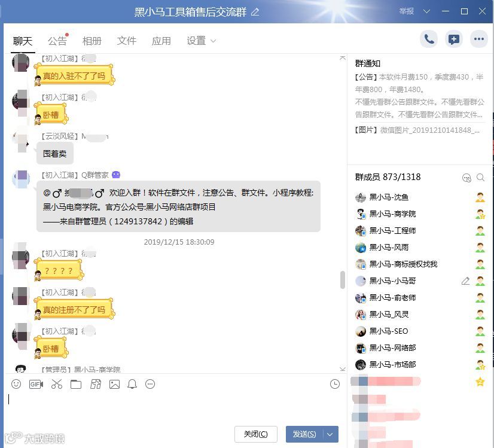Open the 公告 tab
The width and height of the screenshot is (494, 448).
[x=57, y=41]
